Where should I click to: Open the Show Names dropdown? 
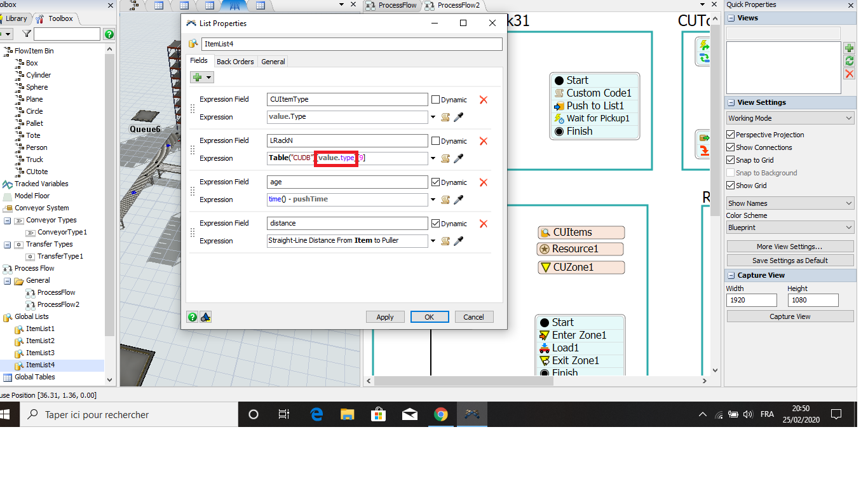pos(790,203)
